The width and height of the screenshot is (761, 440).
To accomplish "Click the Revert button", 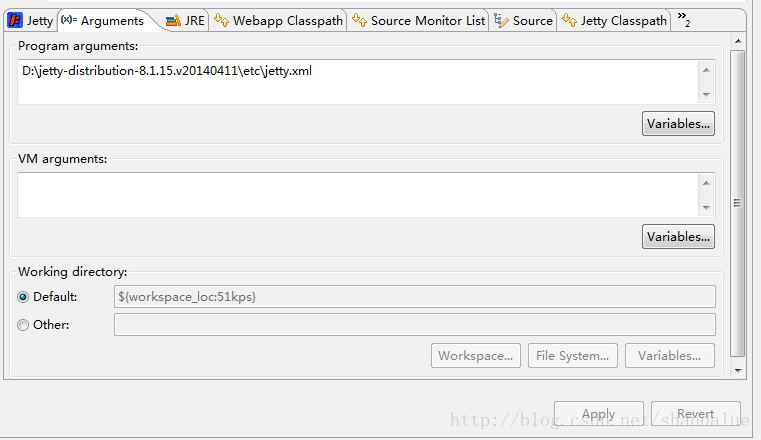I will tap(695, 414).
